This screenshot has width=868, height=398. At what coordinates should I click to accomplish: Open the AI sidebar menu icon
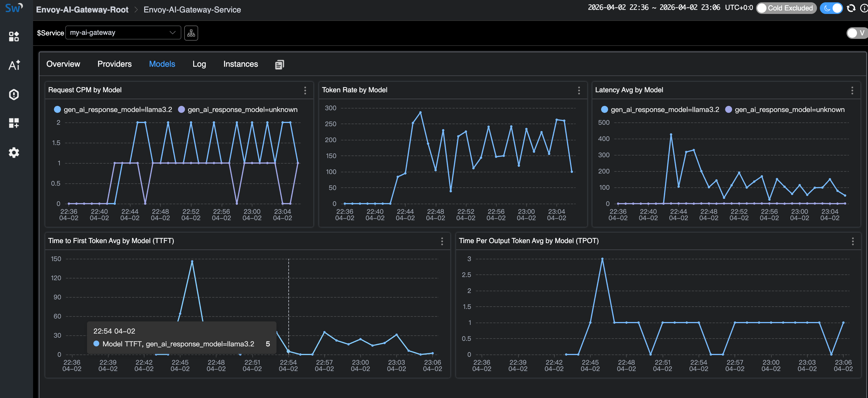(14, 65)
